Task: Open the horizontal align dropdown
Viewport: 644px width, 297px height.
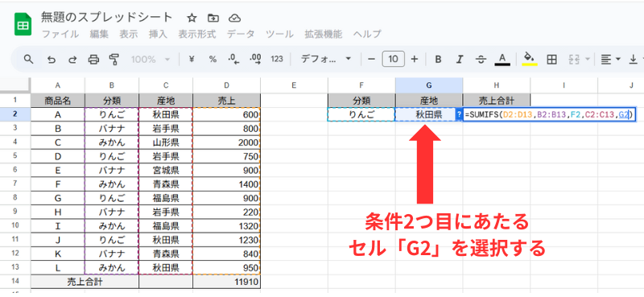Action: (x=610, y=59)
